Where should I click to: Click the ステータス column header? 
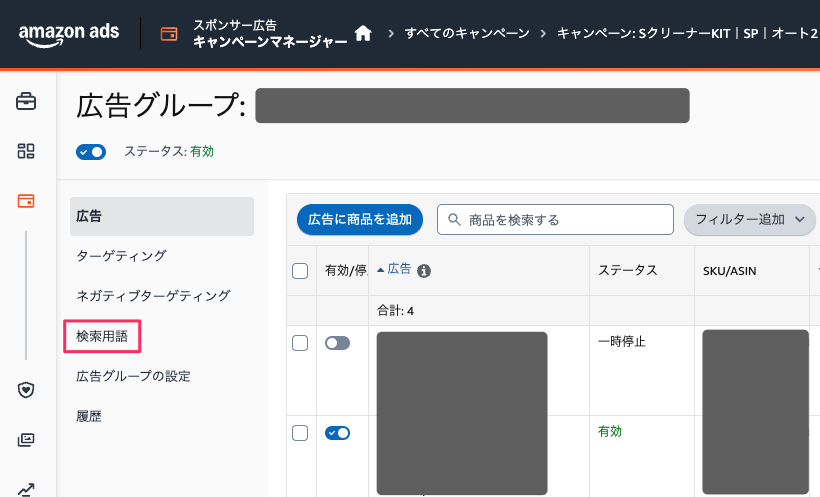pos(628,270)
